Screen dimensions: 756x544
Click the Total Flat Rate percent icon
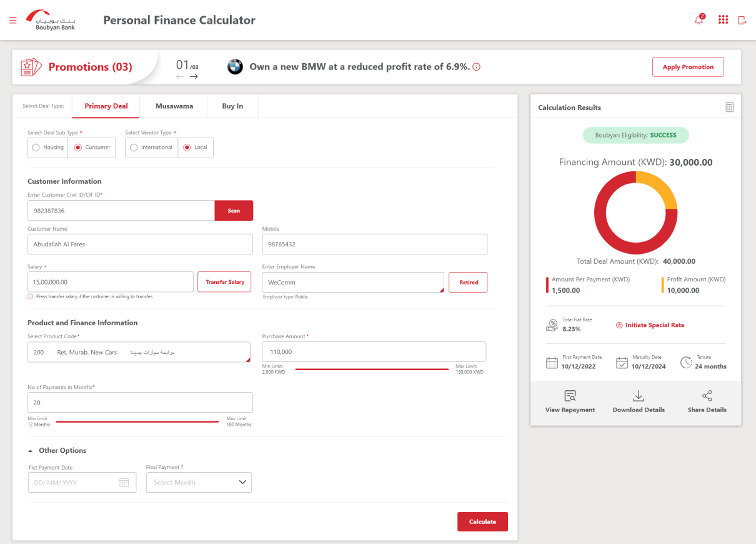click(552, 325)
